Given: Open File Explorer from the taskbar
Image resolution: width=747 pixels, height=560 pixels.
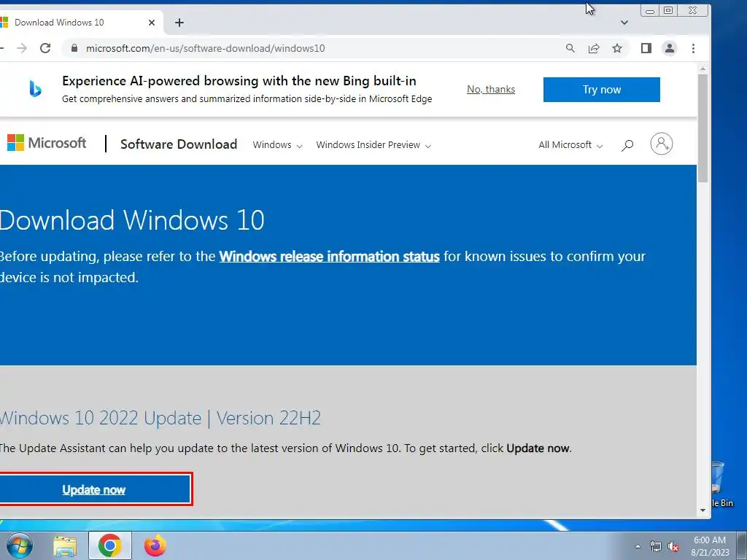Looking at the screenshot, I should pos(64,545).
